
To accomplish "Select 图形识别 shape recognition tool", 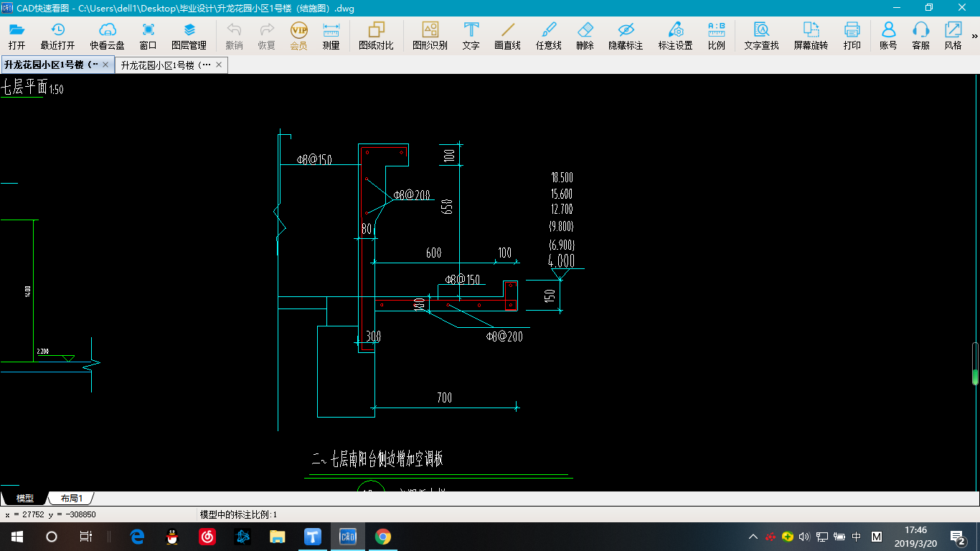I will tap(430, 36).
